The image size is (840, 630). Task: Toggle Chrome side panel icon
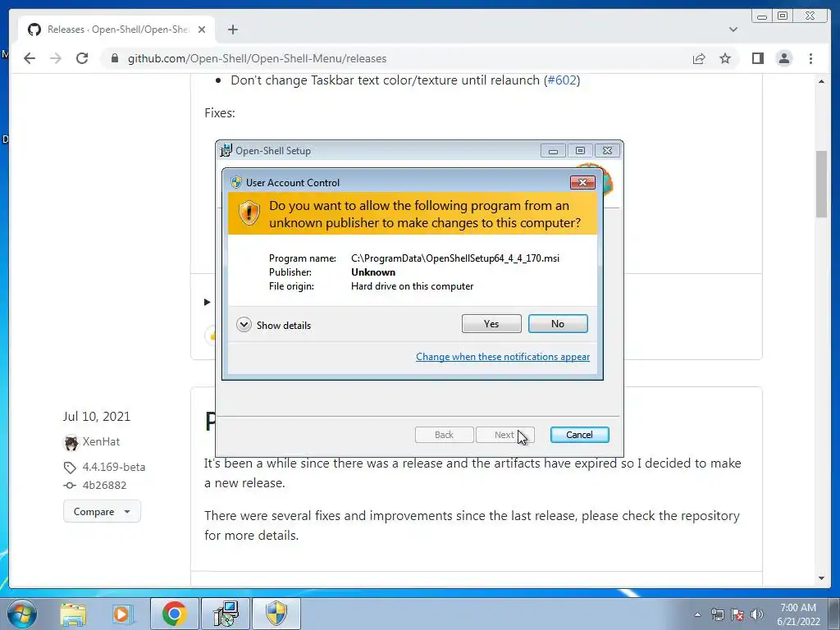(x=757, y=58)
